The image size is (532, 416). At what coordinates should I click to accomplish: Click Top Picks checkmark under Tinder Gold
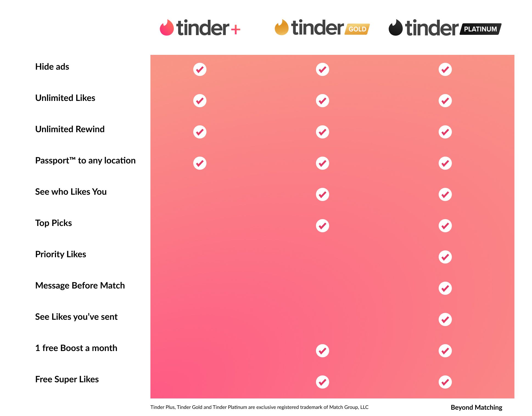point(323,226)
